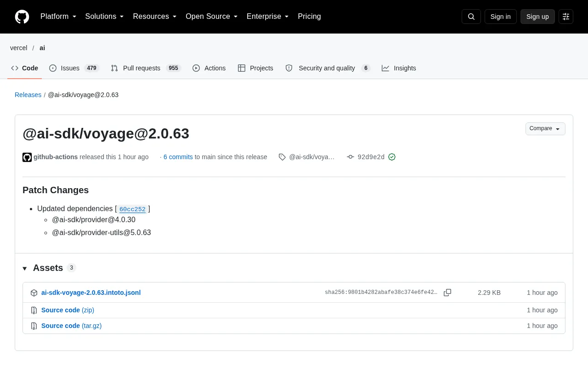Viewport: 588px width, 368px height.
Task: Click the sha256 checksum text
Action: (x=381, y=293)
